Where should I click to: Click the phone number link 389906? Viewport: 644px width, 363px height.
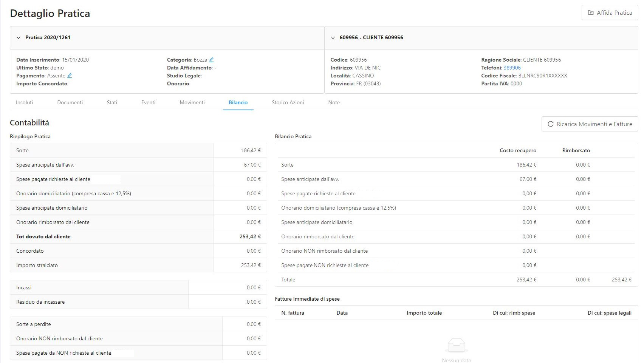512,68
